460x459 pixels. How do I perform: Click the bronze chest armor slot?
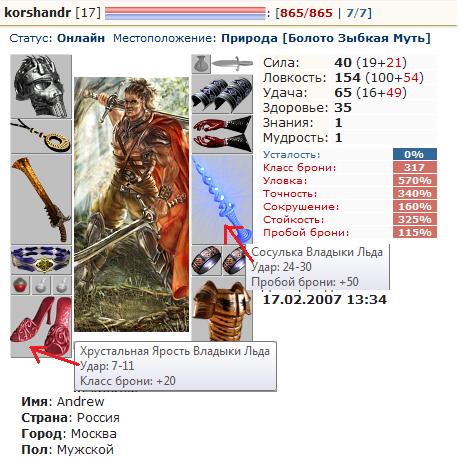pos(222,309)
